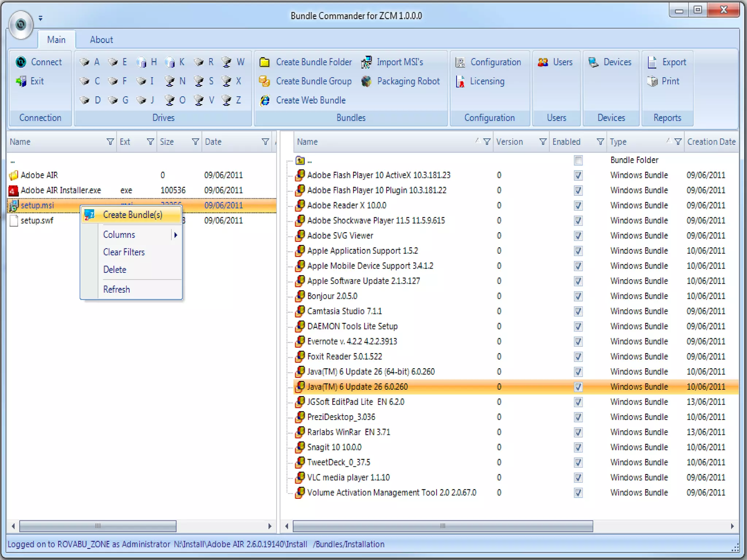Click the Users icon in ribbon
747x560 pixels.
543,62
